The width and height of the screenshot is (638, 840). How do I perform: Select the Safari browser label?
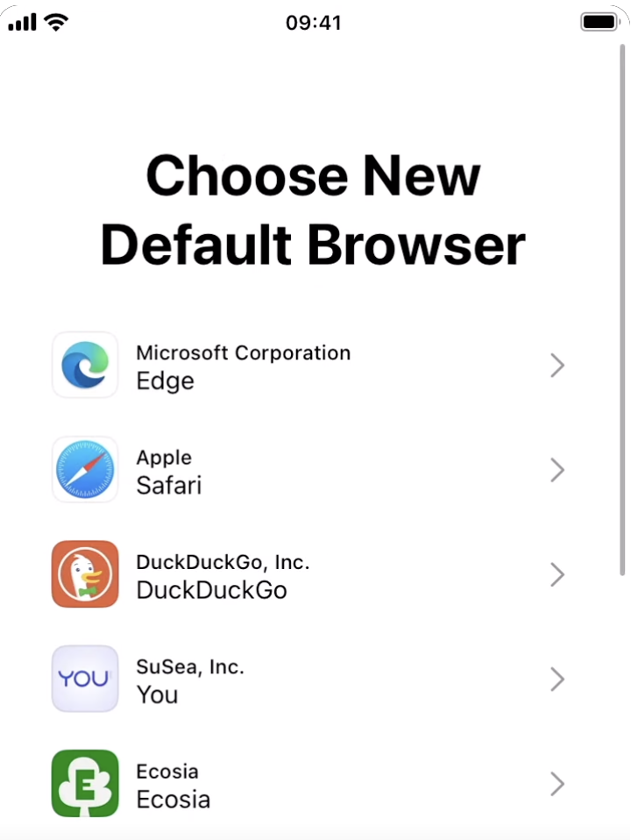(x=169, y=485)
